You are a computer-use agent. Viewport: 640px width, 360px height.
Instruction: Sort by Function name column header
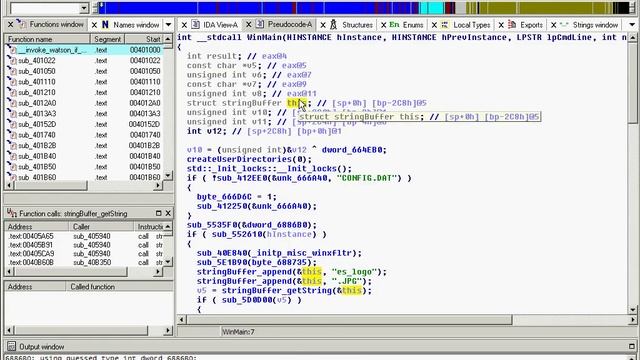tap(47, 39)
